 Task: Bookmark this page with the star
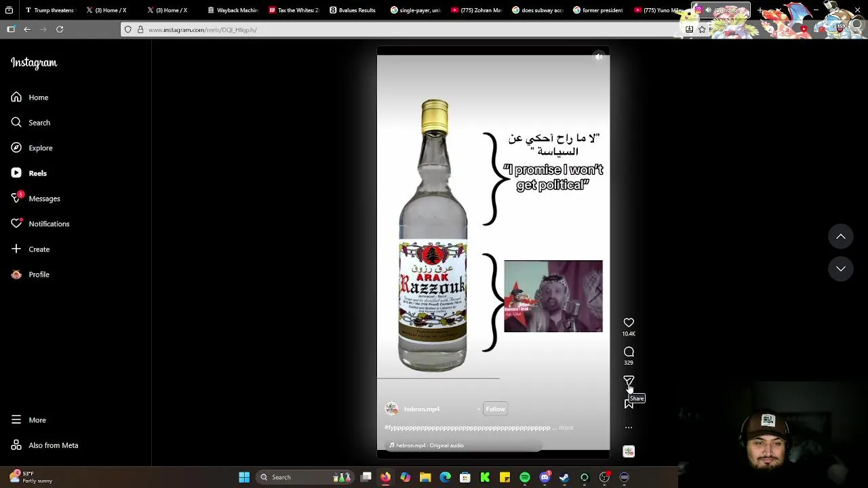702,30
